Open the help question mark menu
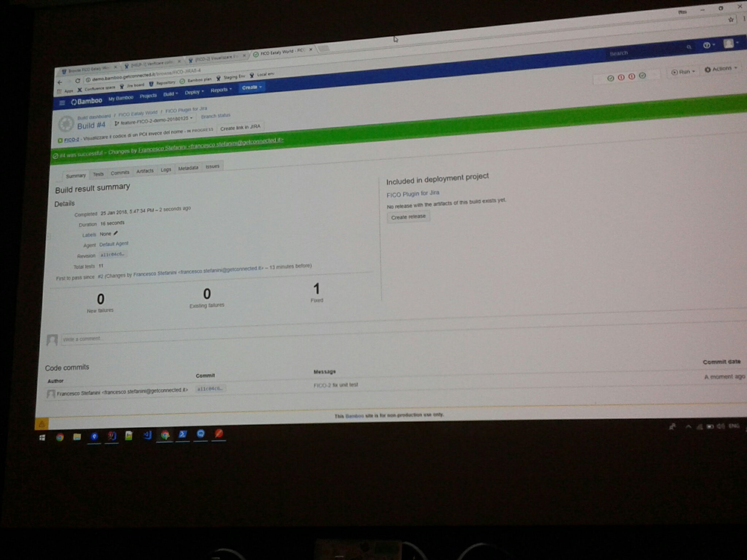The height and width of the screenshot is (560, 747). point(707,45)
